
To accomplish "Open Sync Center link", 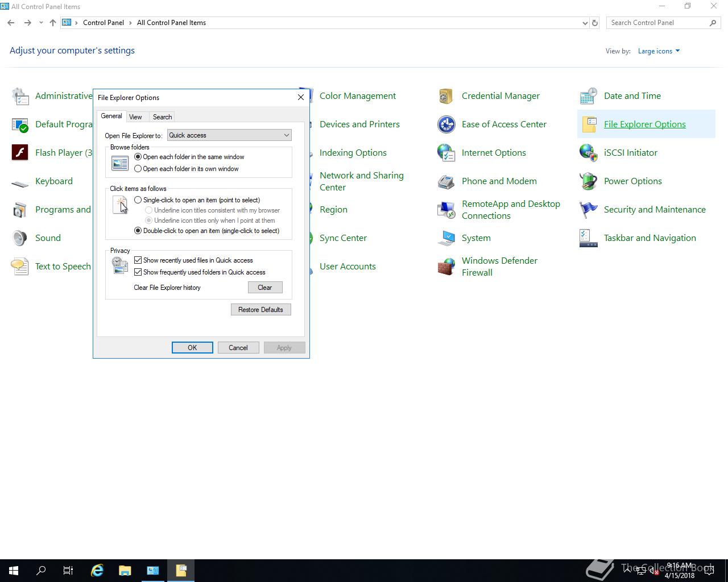I will [343, 238].
